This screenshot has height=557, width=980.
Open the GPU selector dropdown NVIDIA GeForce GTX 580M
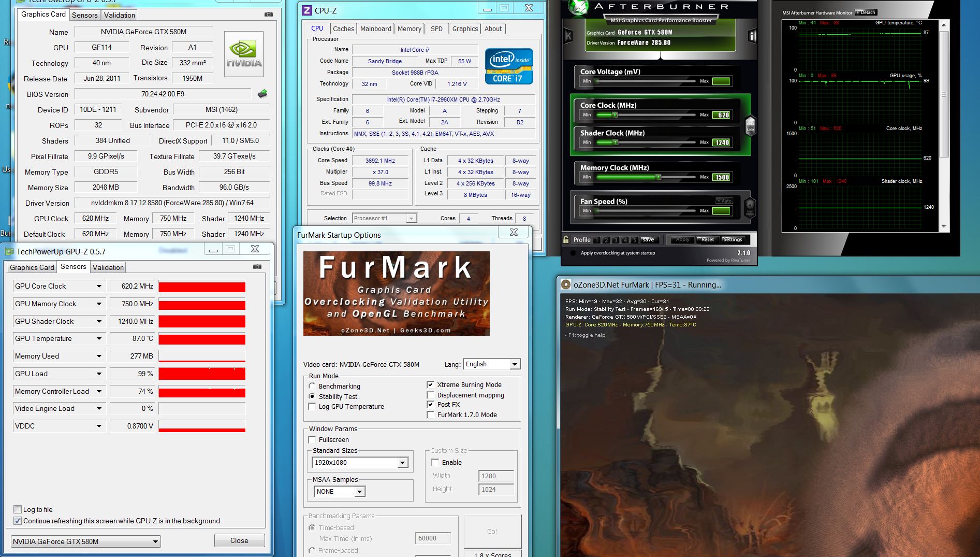coord(85,541)
